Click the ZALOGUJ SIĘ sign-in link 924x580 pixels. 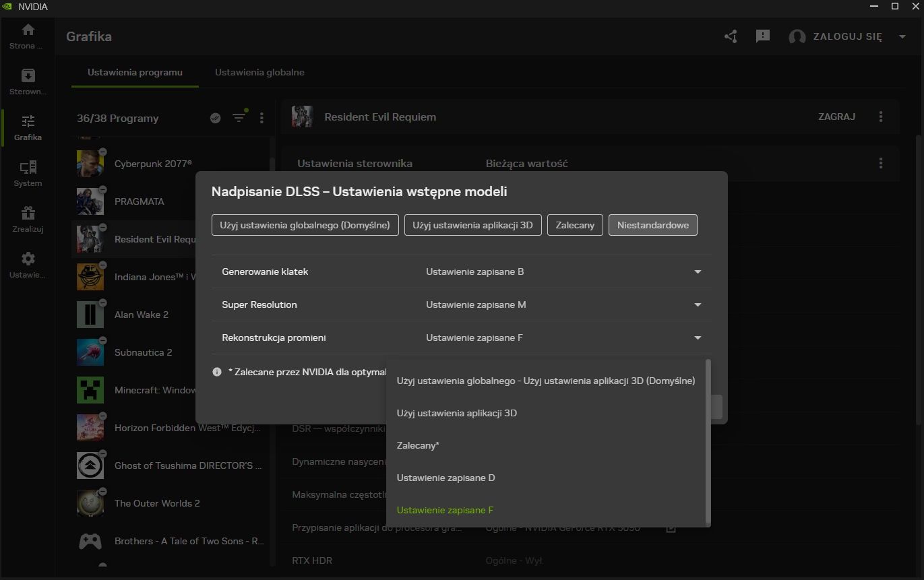[847, 36]
